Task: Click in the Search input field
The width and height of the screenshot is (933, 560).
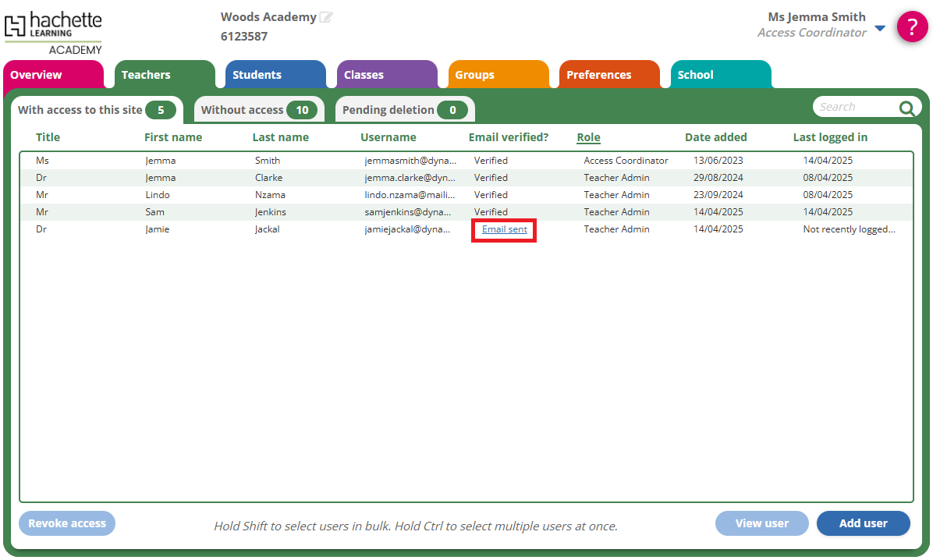Action: 854,107
